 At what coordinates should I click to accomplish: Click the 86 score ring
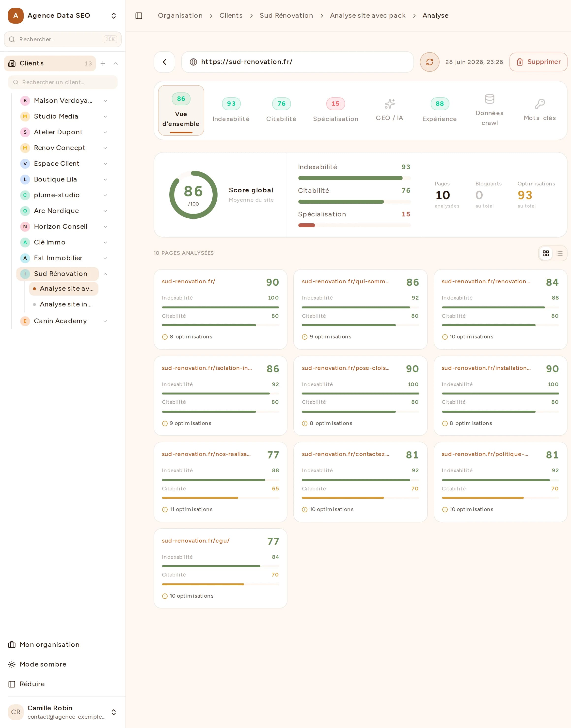pyautogui.click(x=193, y=195)
